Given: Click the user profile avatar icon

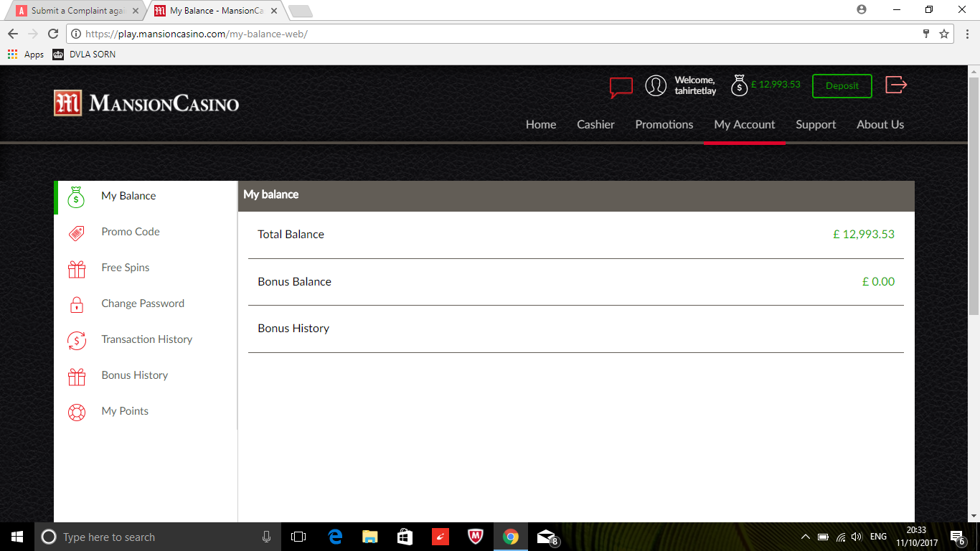Looking at the screenshot, I should [x=656, y=85].
